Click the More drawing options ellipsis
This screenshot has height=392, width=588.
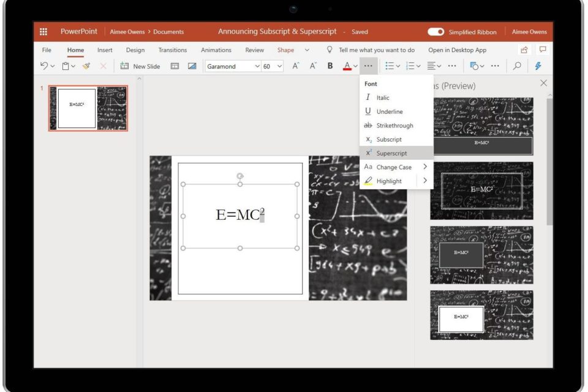tap(495, 66)
